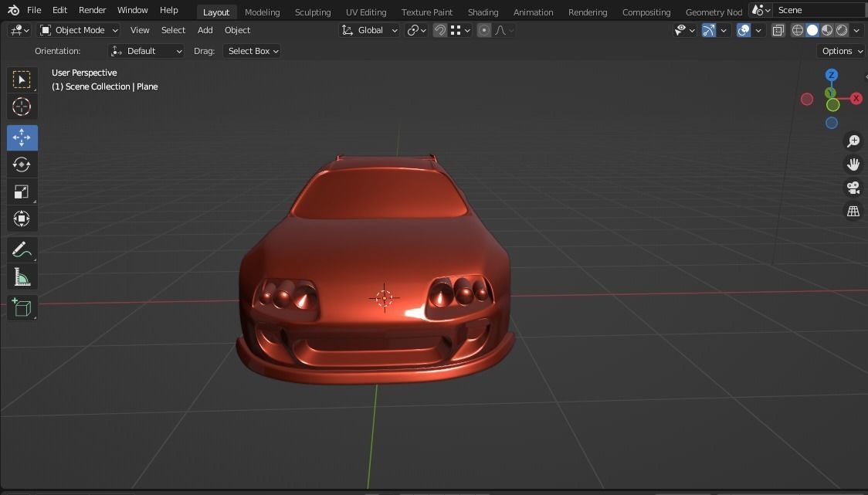Screen dimensions: 868x495
Task: Click the negative Z axis blue circle
Action: [832, 123]
